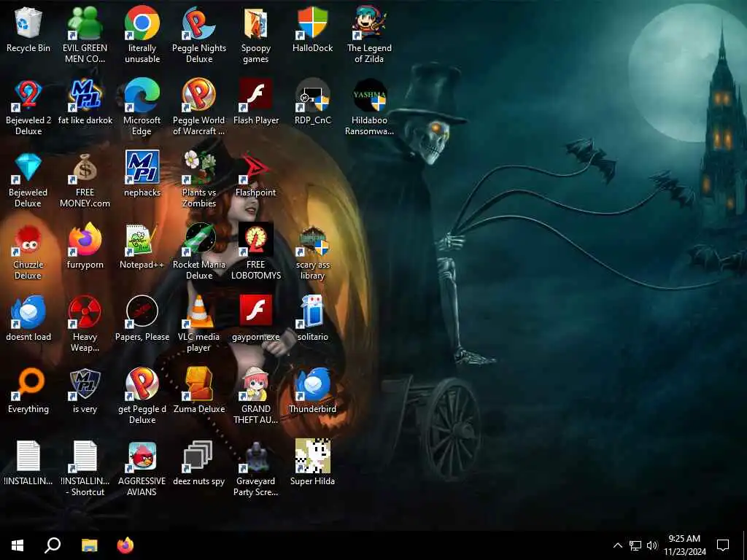Click the !INSTALLIN... text document without shortcut arrow
Image resolution: width=747 pixels, height=560 pixels.
pyautogui.click(x=28, y=464)
